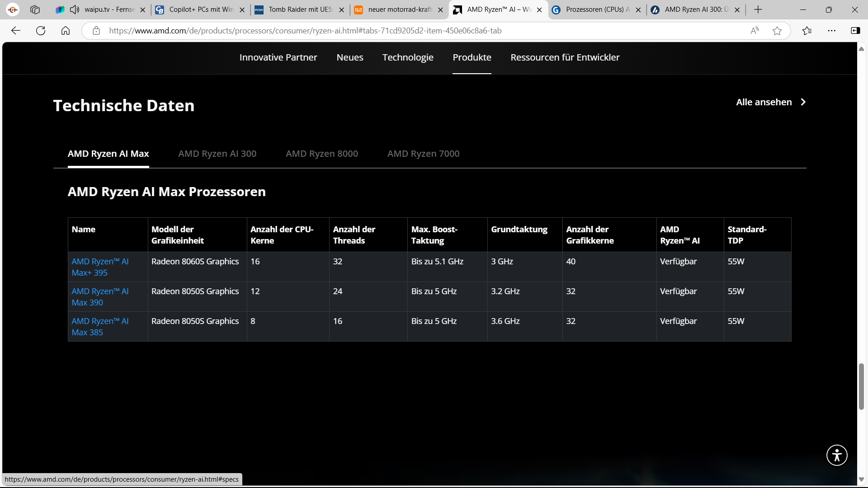Open AMD Ryzen AI Max 385 link
Screen dimensions: 868x488
tap(100, 327)
